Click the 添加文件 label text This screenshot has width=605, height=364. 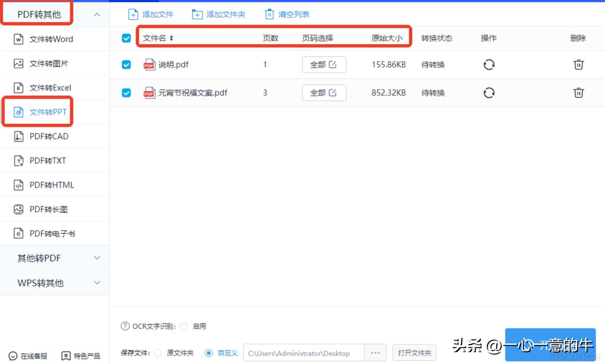click(x=158, y=14)
